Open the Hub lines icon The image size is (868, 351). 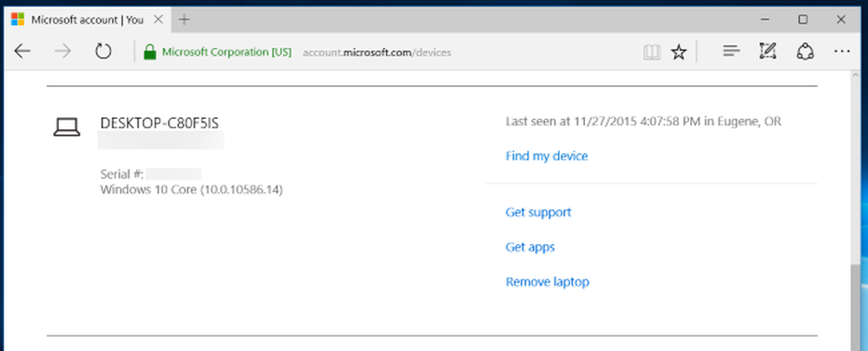tap(731, 52)
